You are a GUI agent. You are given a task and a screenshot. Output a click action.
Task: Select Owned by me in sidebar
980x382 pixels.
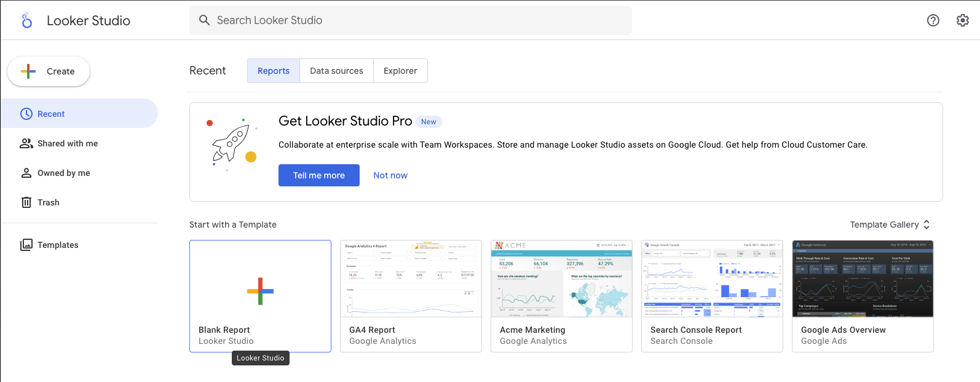(79, 173)
